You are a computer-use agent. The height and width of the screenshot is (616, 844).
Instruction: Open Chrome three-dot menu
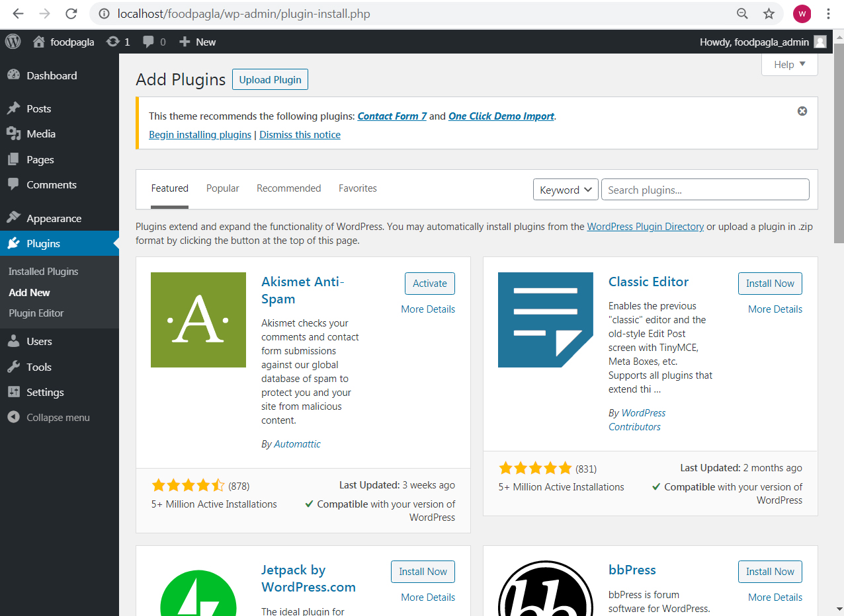click(x=828, y=13)
